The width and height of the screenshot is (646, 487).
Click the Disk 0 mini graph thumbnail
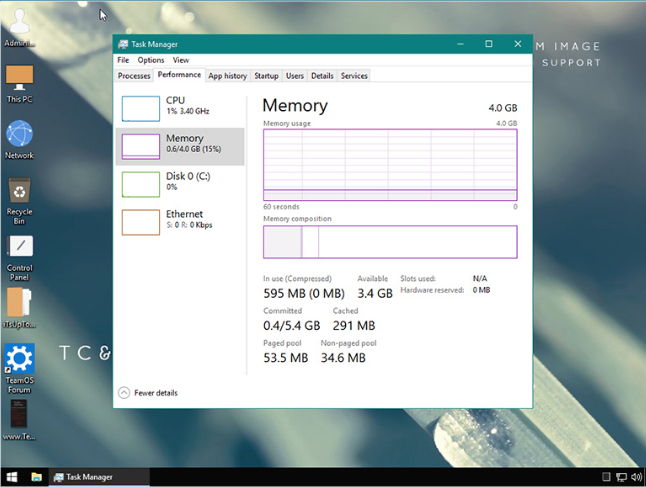tap(140, 185)
